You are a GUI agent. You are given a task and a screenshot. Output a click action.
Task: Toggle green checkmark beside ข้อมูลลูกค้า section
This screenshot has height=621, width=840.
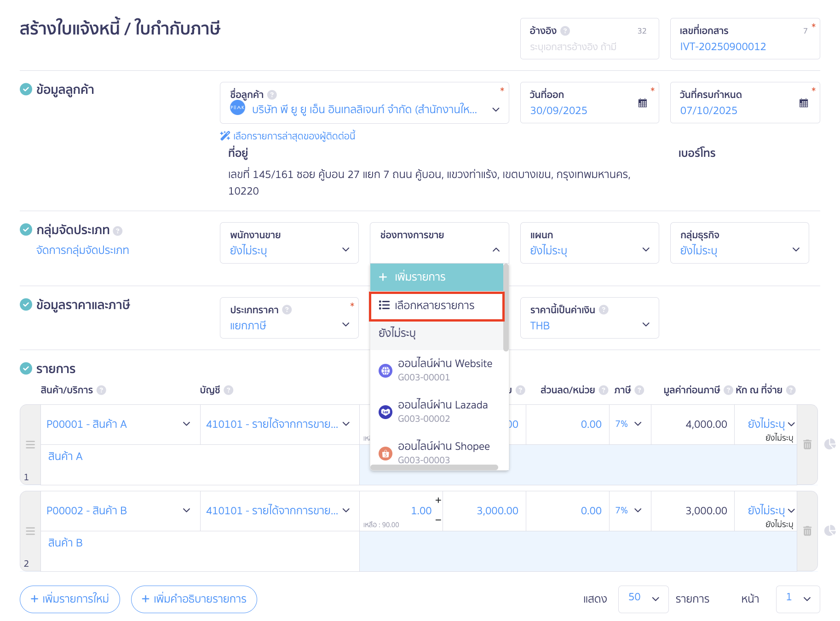pos(25,90)
